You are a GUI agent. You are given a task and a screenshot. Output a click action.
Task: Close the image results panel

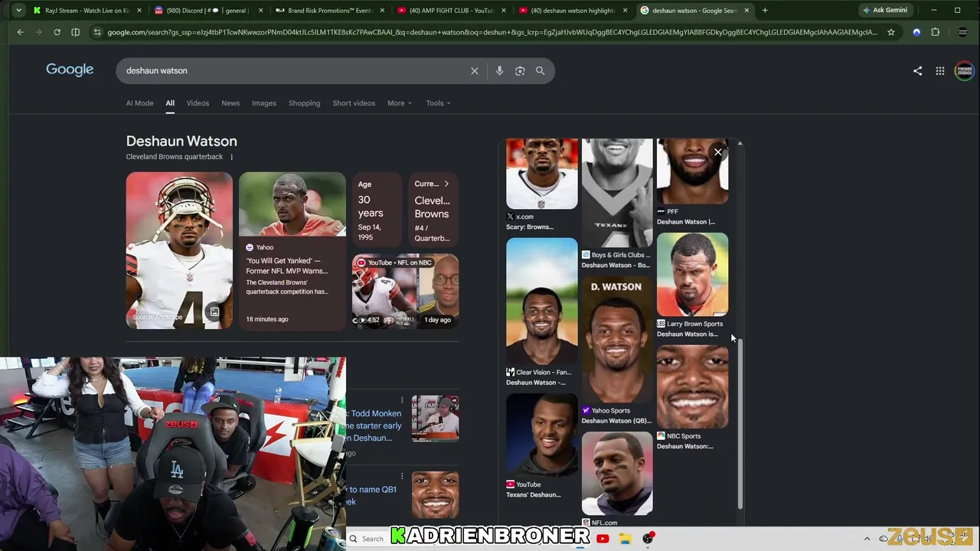718,152
